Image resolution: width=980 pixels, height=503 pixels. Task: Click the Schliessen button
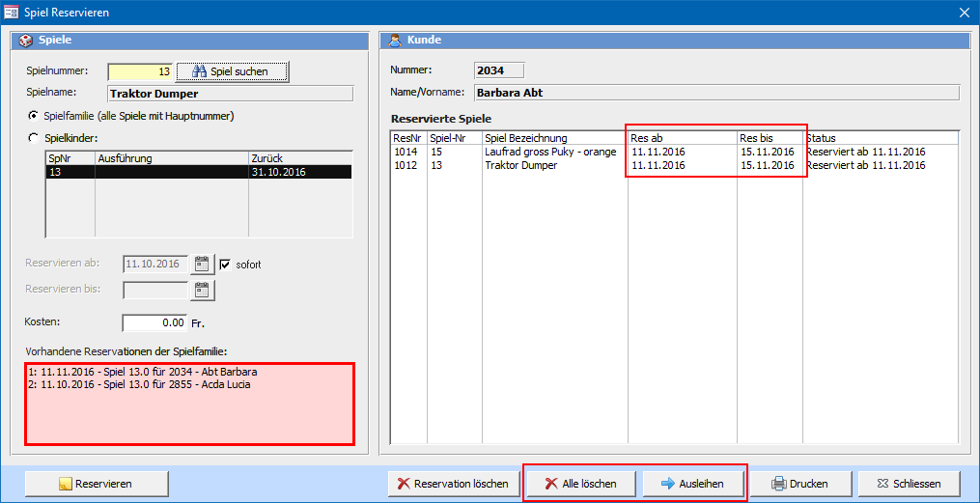(x=910, y=484)
